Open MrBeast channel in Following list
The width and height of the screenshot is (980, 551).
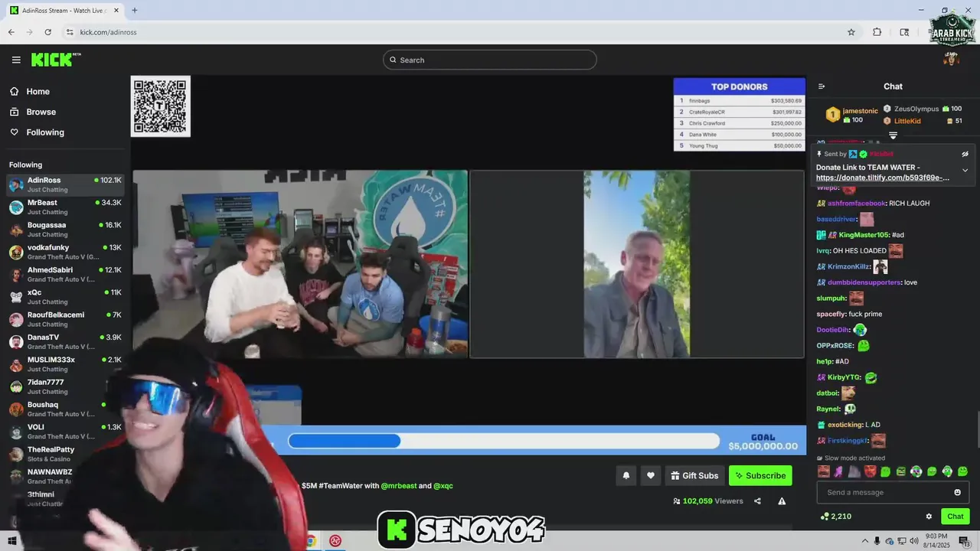coord(64,207)
